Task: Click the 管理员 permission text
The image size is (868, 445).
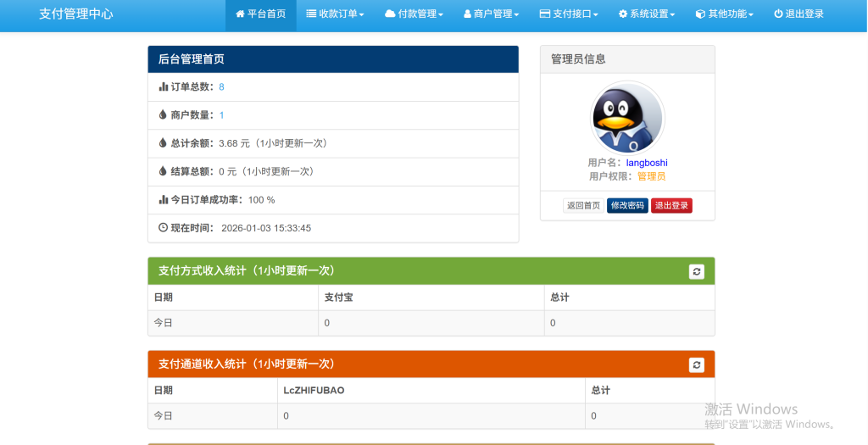Action: [652, 176]
